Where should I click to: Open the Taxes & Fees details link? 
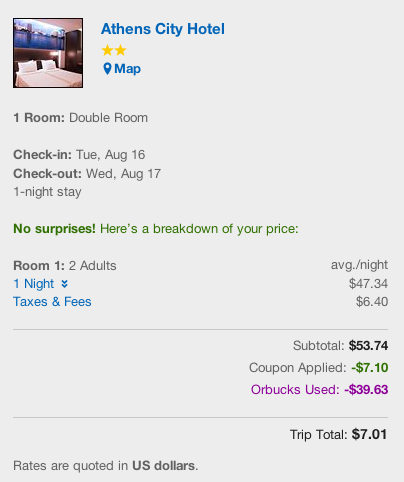[52, 302]
